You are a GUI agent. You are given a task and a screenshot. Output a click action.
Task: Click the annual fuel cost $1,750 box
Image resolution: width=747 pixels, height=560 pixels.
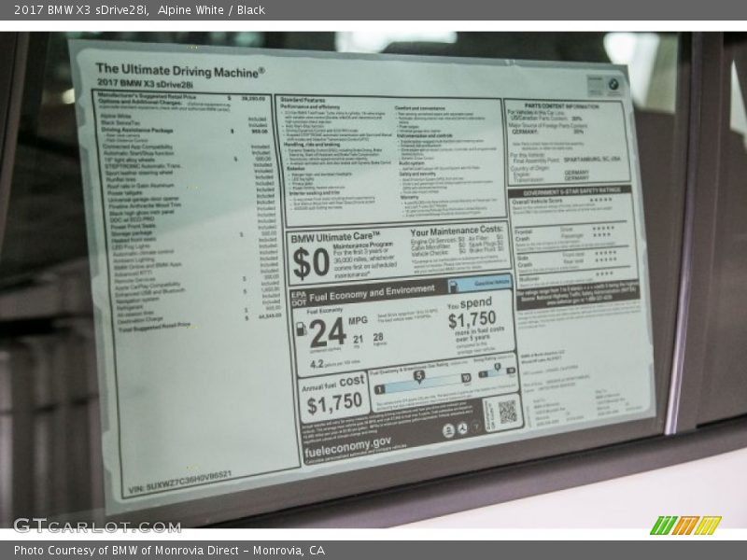(334, 396)
